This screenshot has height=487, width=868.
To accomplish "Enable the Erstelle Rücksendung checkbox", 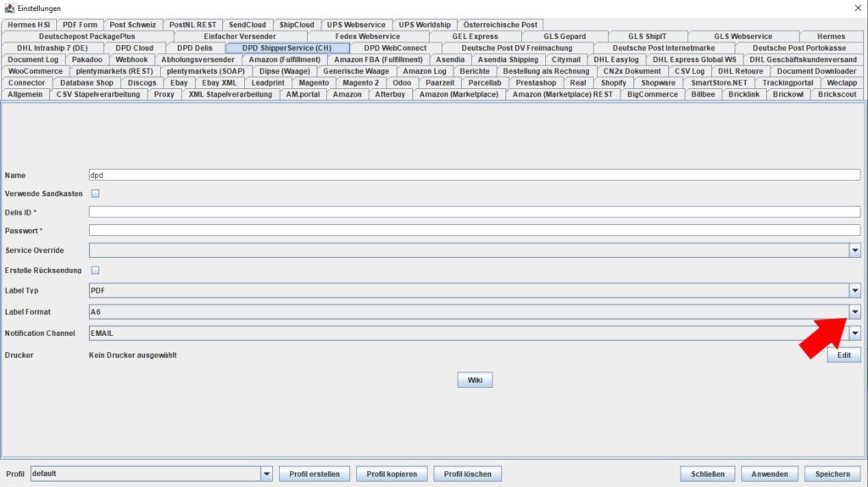I will pyautogui.click(x=95, y=271).
